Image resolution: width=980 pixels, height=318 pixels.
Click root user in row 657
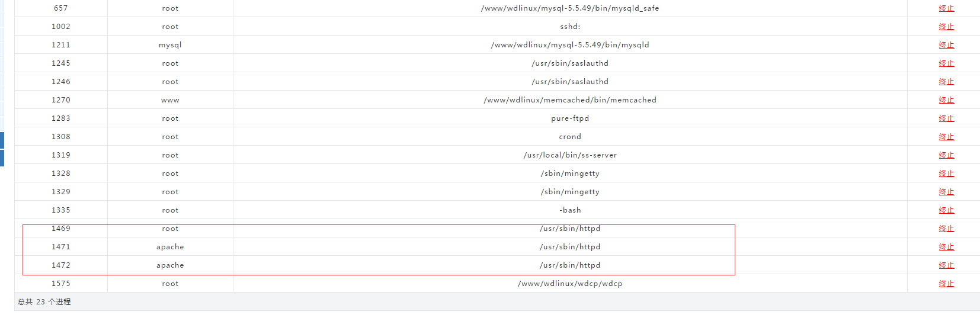click(170, 8)
